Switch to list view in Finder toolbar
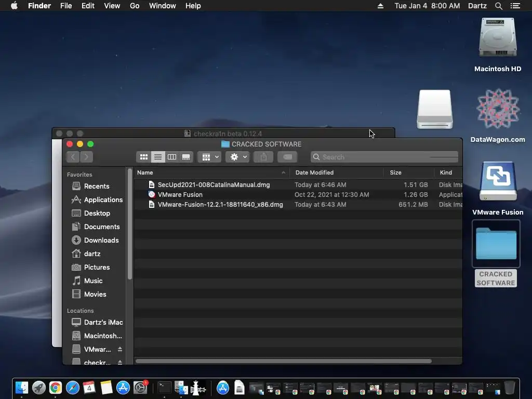 click(x=158, y=157)
